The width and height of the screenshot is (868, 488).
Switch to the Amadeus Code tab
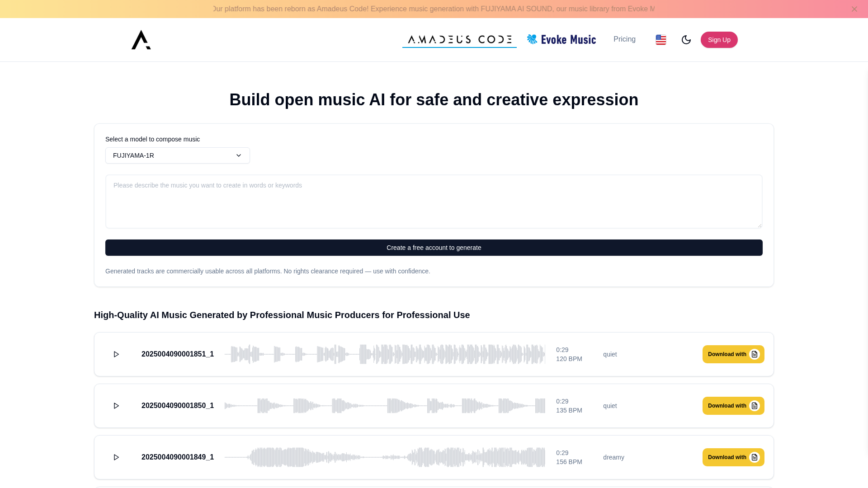click(x=459, y=39)
